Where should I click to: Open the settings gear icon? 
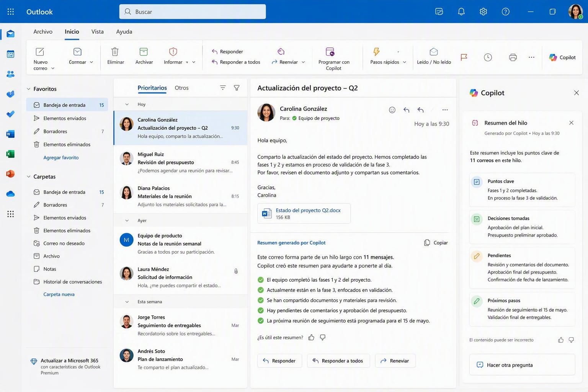tap(483, 11)
